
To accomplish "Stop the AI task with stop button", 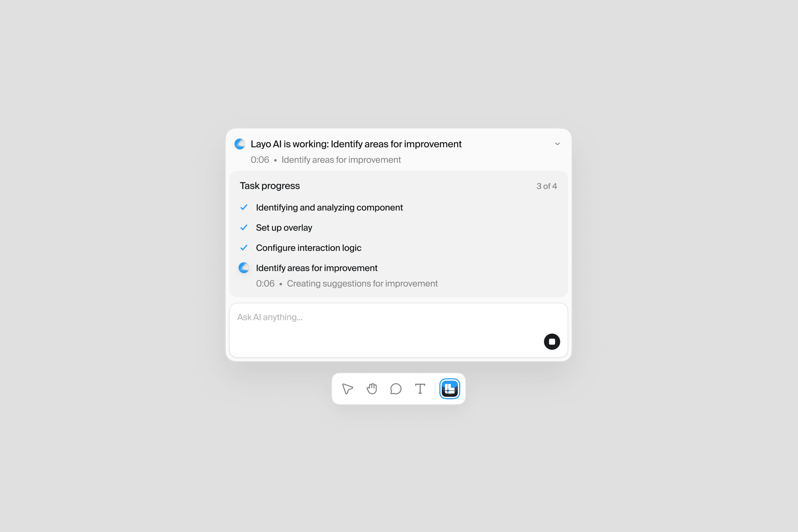I will click(552, 342).
